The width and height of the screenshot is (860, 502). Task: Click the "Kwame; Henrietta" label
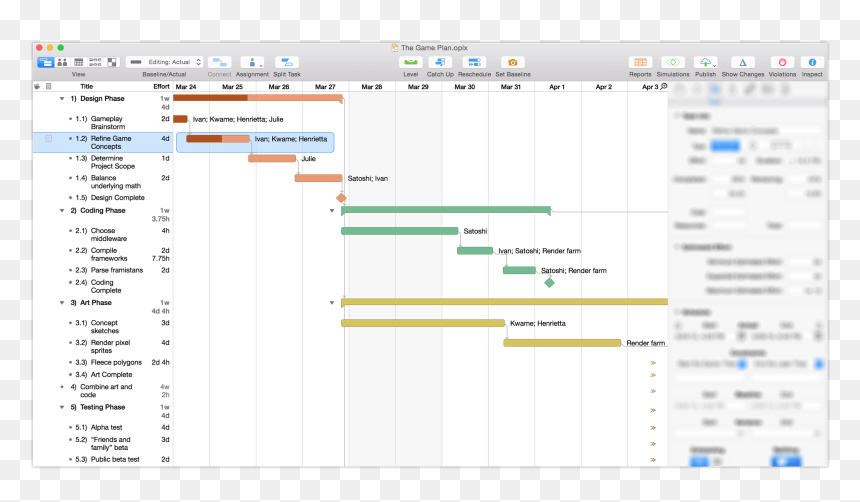pyautogui.click(x=538, y=323)
